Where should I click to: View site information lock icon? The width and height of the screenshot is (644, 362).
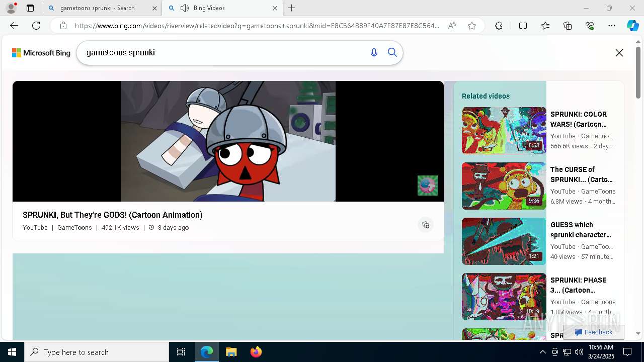pyautogui.click(x=63, y=26)
